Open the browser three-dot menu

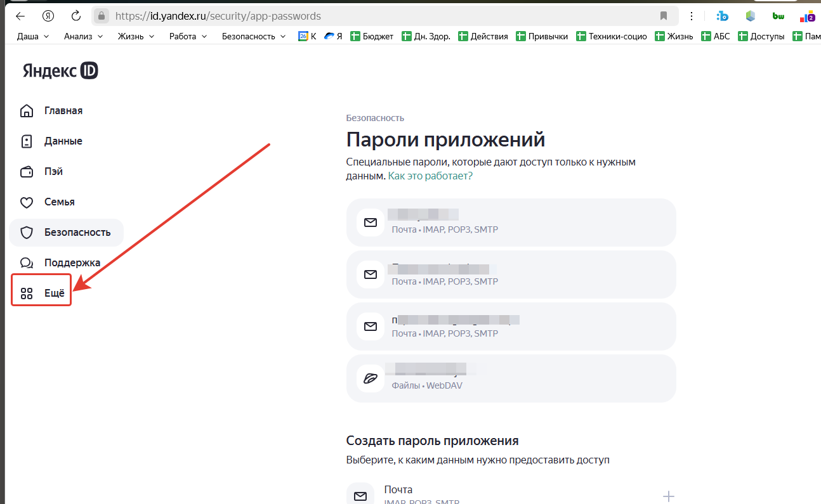691,16
